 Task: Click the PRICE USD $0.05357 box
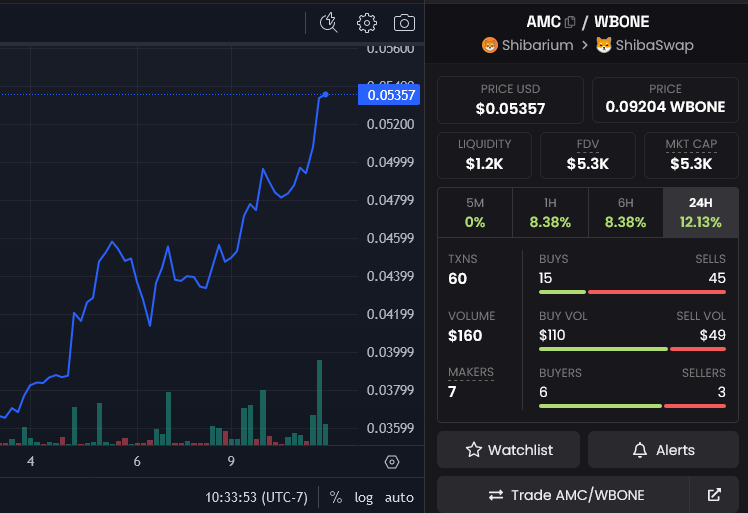coord(510,100)
